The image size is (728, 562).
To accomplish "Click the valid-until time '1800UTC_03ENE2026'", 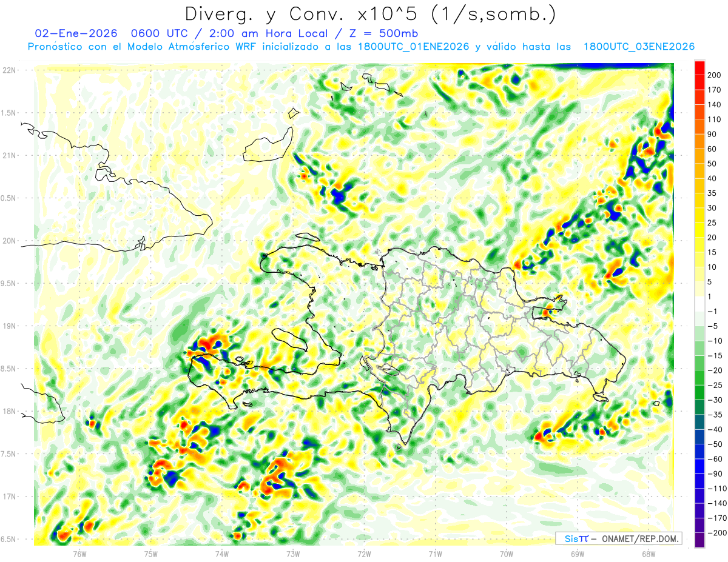I will point(639,47).
